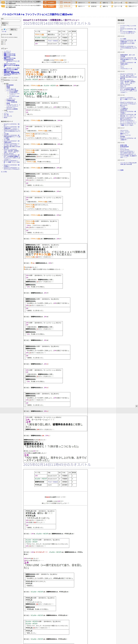Open the 旧wiki menu link

point(5,118)
